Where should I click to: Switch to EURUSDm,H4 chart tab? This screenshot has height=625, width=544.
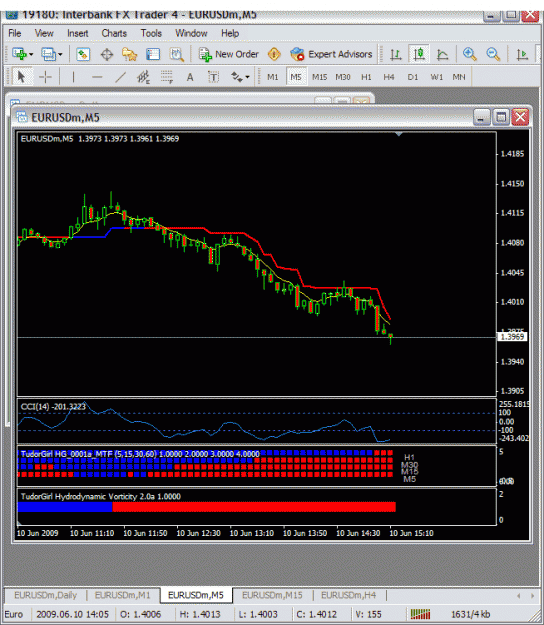348,595
